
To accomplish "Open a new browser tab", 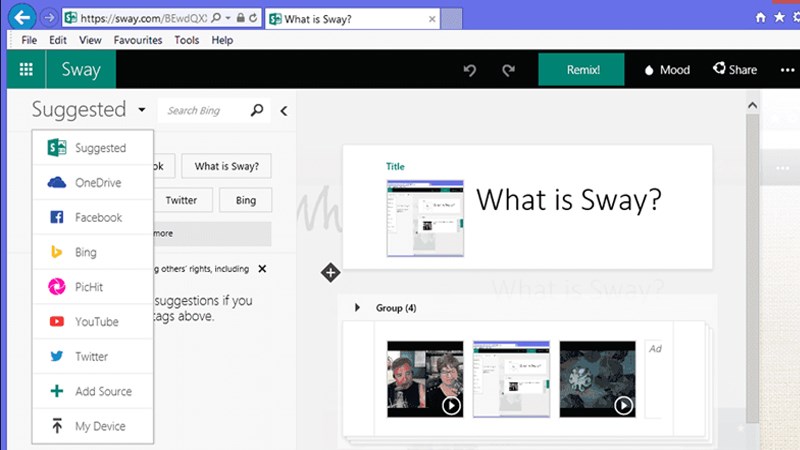I will pos(452,19).
